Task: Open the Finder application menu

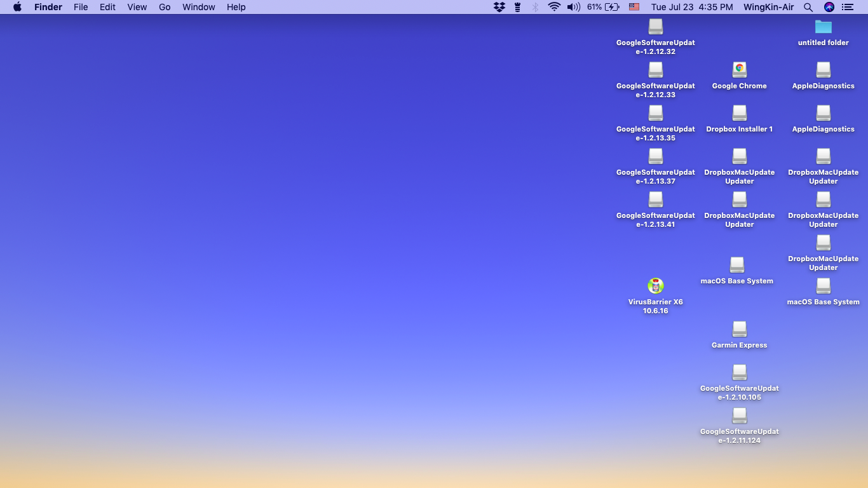Action: [x=48, y=7]
